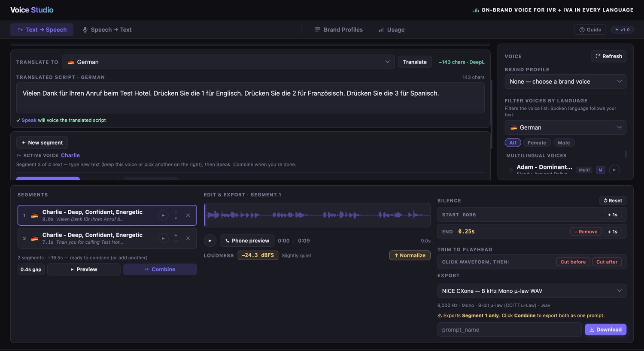Click the Multi tag on Adam voice
This screenshot has width=644, height=351.
(x=584, y=170)
